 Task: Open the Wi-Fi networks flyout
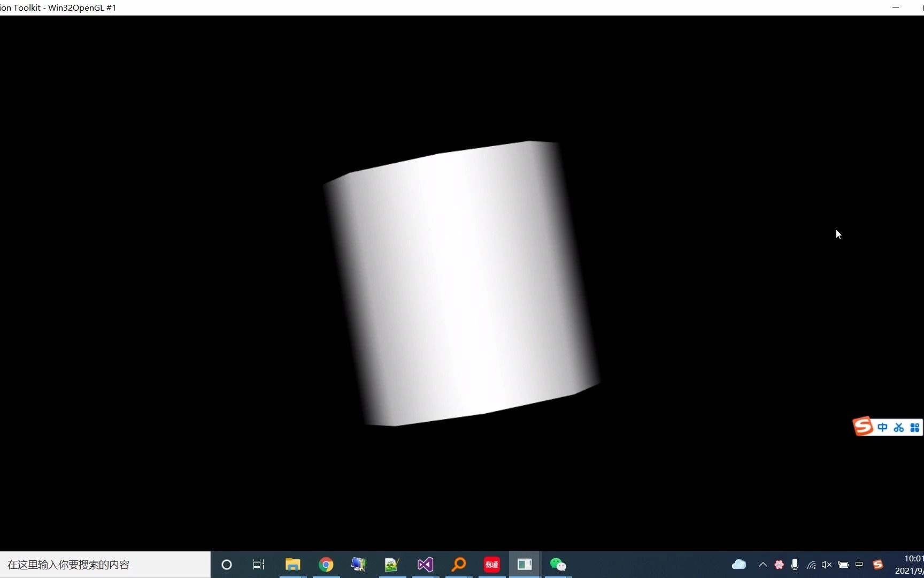[x=811, y=565]
